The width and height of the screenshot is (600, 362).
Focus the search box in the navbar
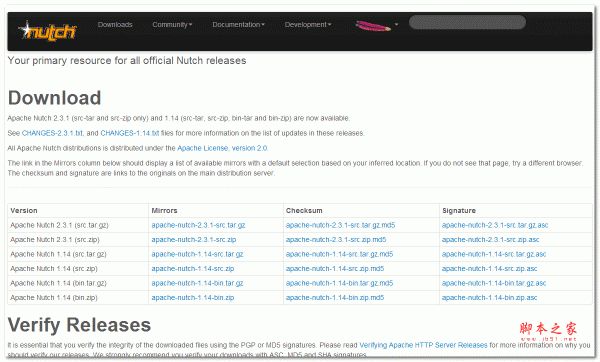click(467, 22)
